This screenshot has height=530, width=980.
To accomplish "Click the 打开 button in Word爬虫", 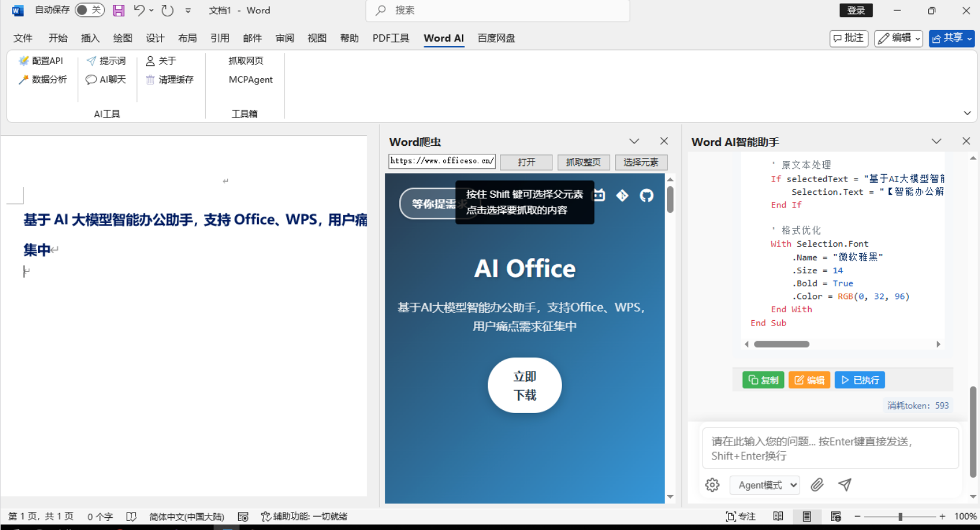I will (526, 162).
